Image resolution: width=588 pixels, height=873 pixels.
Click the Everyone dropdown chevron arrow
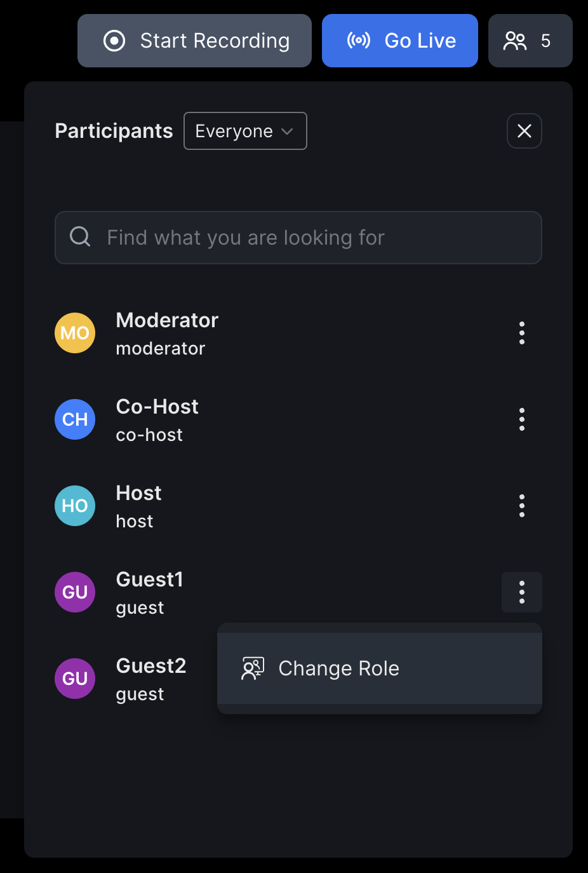click(287, 132)
